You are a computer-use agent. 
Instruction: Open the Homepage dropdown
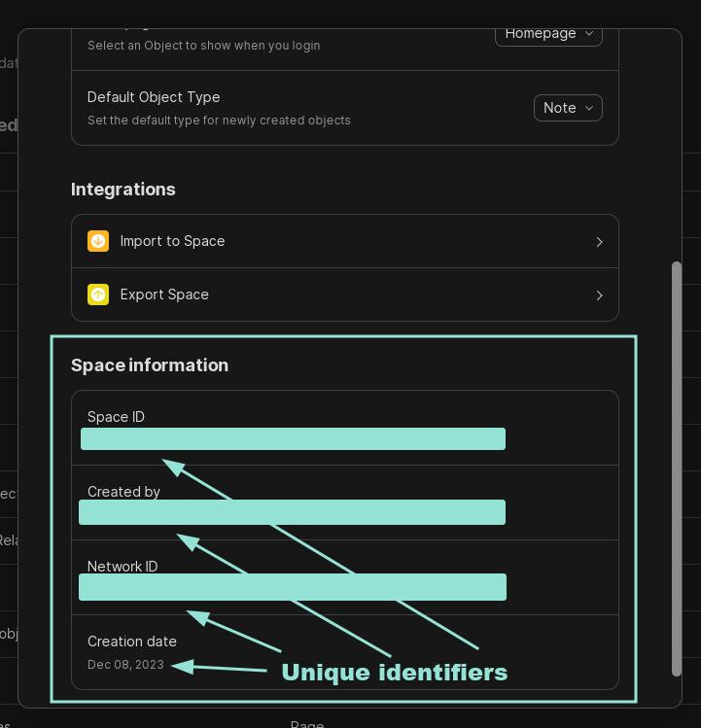click(548, 33)
